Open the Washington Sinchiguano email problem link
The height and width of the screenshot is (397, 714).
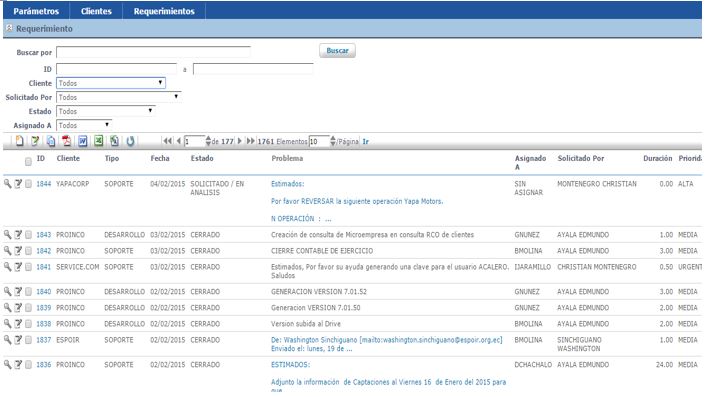(x=387, y=344)
